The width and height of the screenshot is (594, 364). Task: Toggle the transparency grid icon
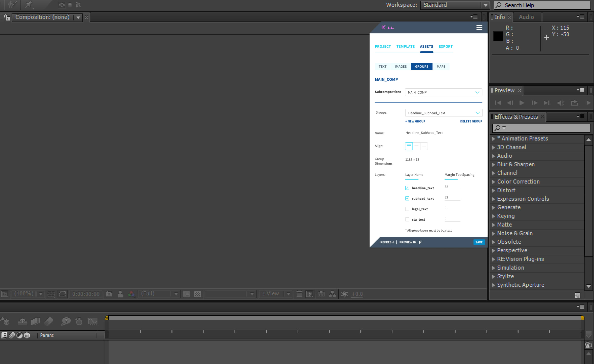coord(197,294)
